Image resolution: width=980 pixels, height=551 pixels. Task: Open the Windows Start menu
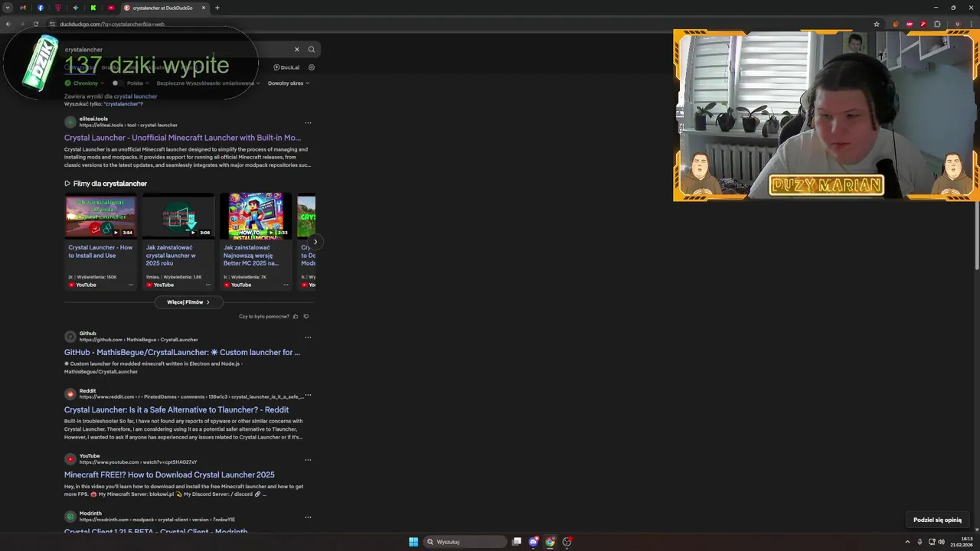click(413, 542)
